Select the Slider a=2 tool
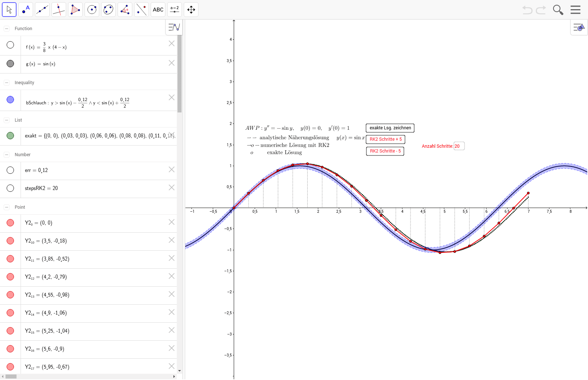 tap(175, 10)
